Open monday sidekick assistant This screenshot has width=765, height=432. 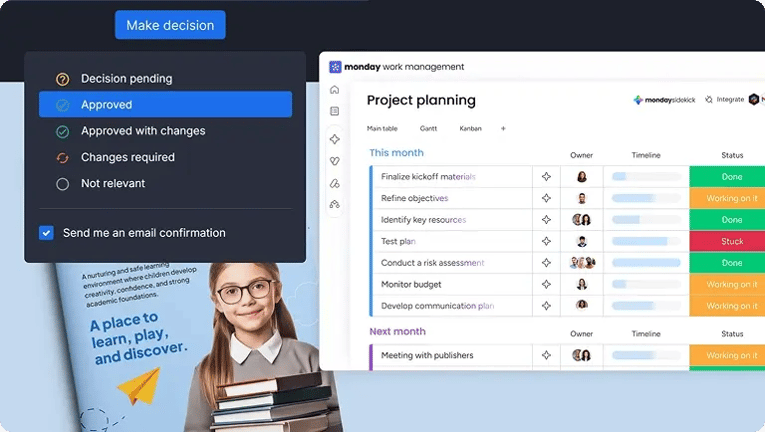[x=664, y=100]
